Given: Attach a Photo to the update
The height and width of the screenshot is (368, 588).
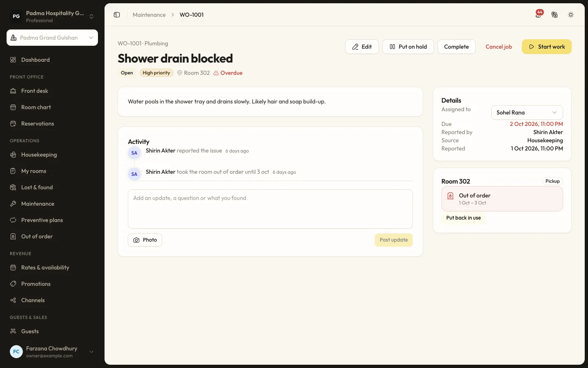Looking at the screenshot, I should pos(145,240).
